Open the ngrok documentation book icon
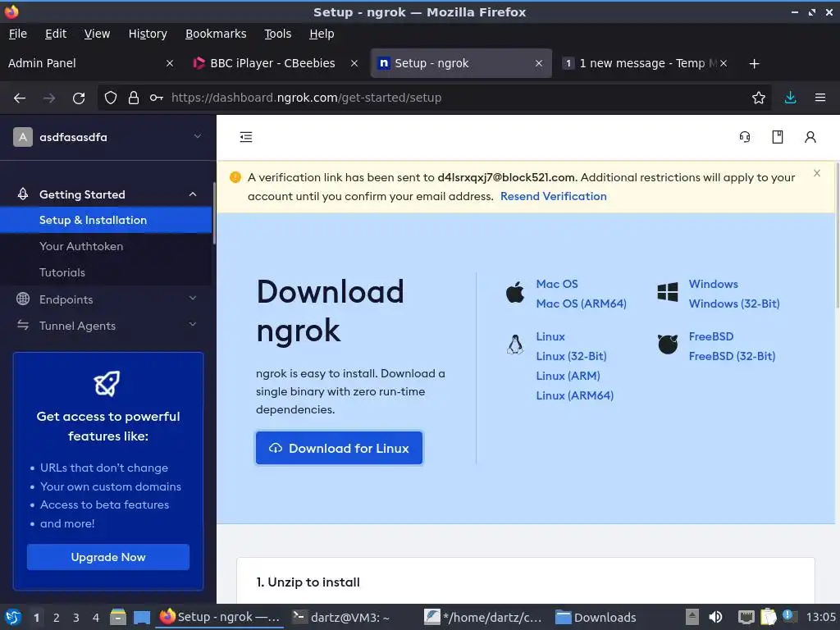Screen dimensions: 840x630 778,137
